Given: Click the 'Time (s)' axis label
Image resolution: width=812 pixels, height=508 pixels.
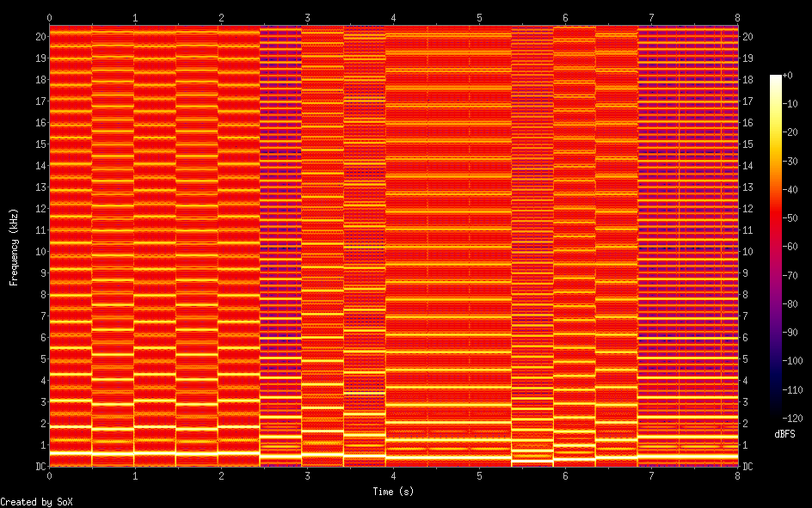Looking at the screenshot, I should coord(393,492).
